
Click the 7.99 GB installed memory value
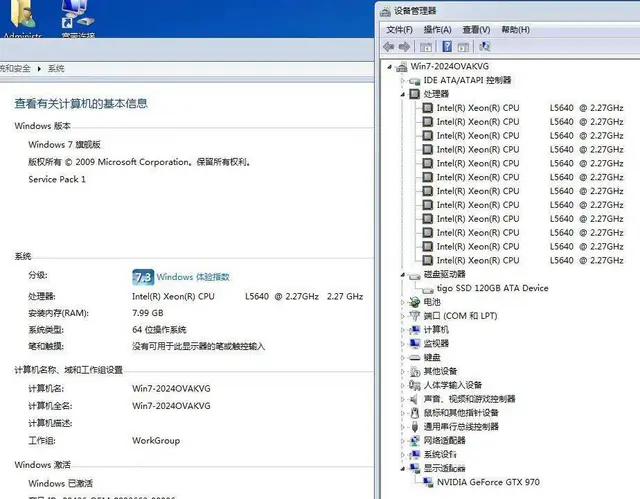(x=148, y=313)
